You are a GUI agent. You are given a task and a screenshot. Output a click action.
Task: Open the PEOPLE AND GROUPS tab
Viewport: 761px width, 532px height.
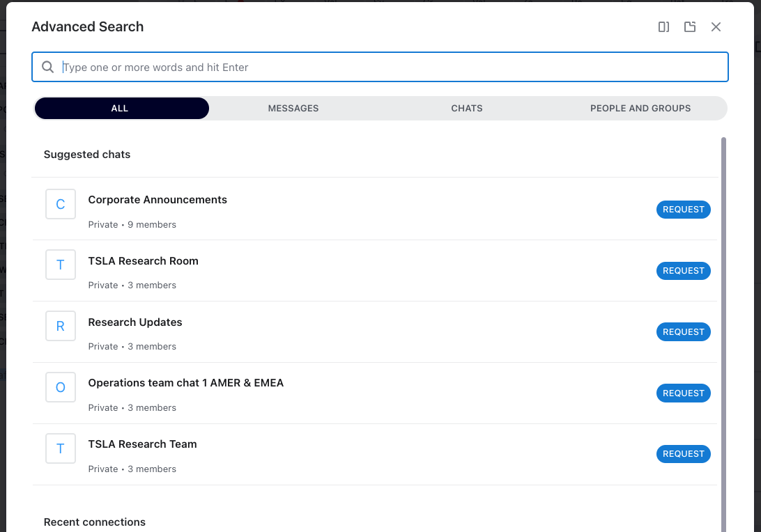(640, 108)
